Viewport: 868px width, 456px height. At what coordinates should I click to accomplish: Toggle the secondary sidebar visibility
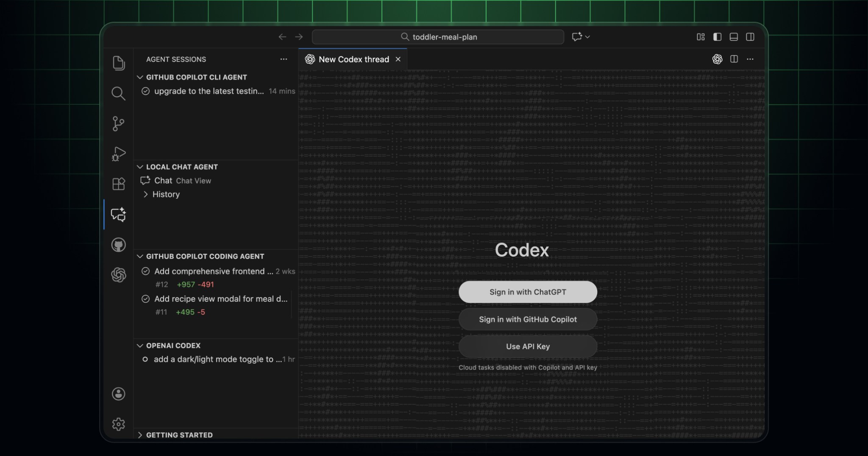pyautogui.click(x=751, y=37)
